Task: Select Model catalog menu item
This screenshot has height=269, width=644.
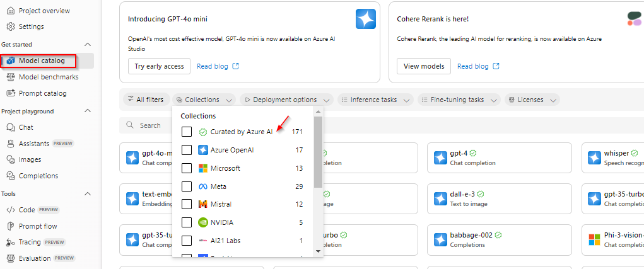Action: tap(47, 60)
